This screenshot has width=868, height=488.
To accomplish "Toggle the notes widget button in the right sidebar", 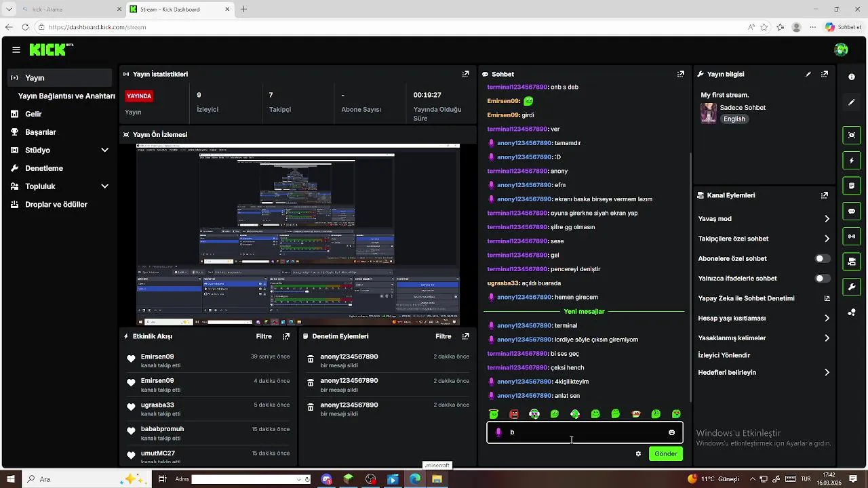I will (x=852, y=186).
